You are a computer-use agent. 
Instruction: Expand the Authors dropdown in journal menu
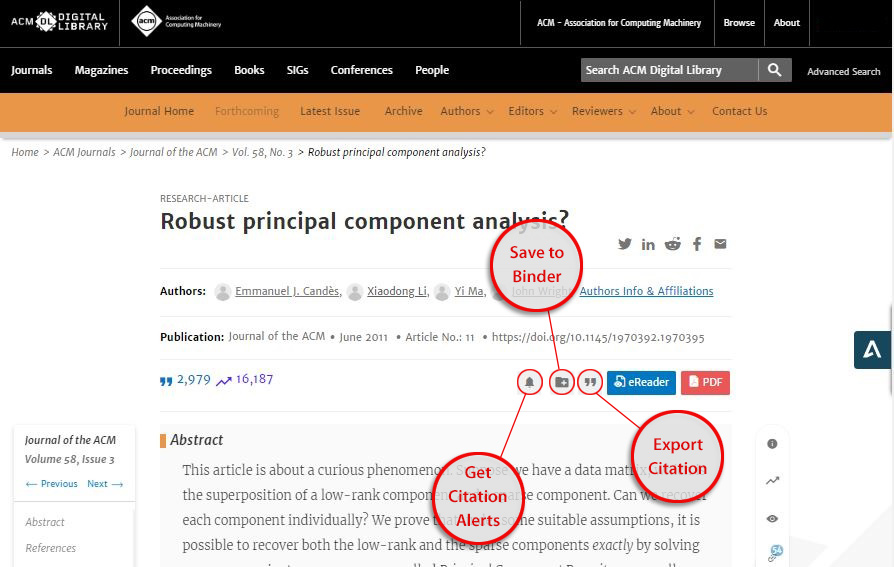point(466,111)
